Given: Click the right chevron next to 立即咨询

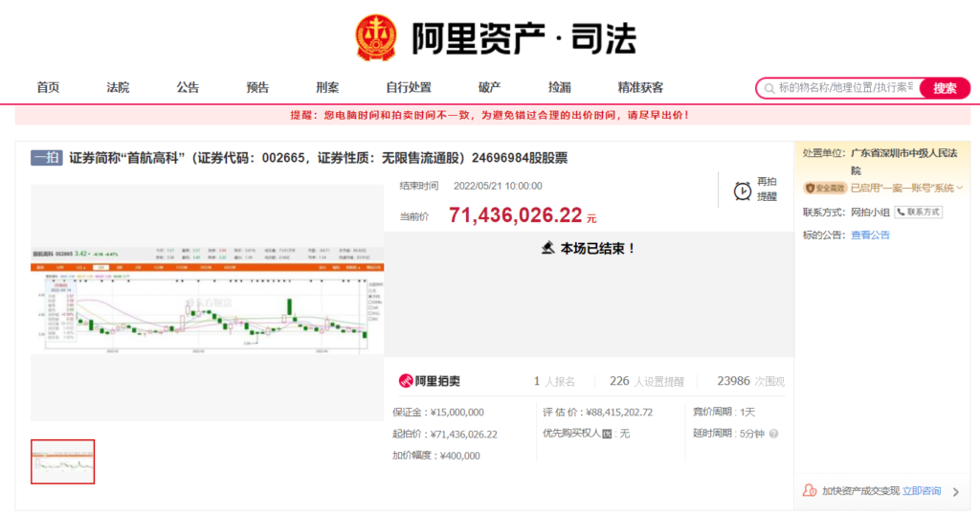Looking at the screenshot, I should click(x=954, y=491).
